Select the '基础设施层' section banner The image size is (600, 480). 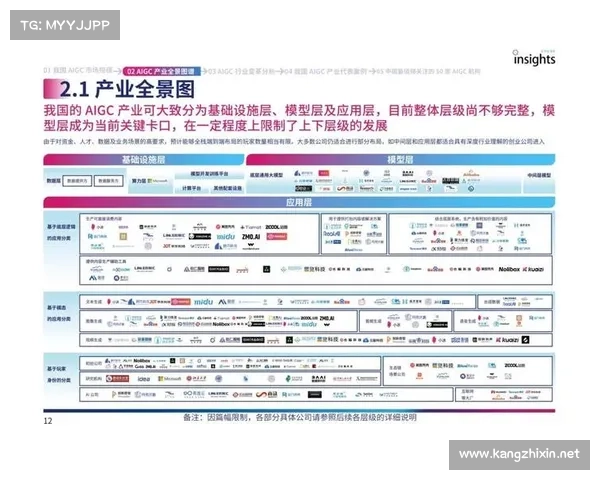143,160
